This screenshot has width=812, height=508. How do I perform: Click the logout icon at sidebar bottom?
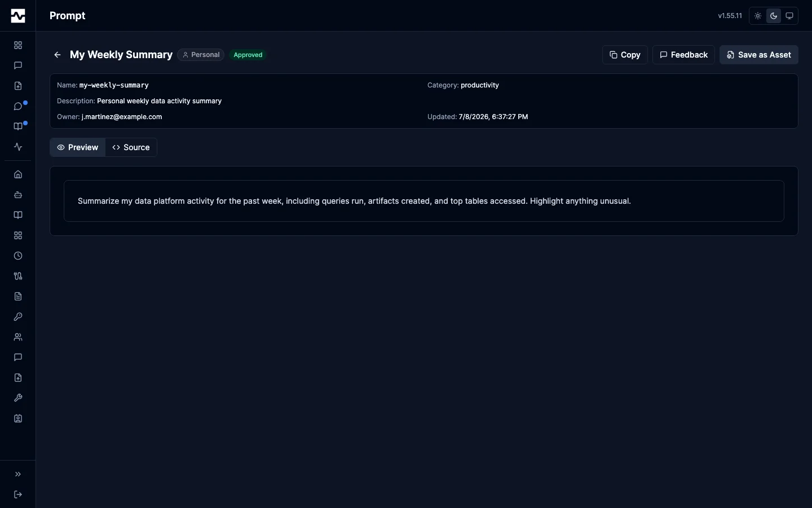click(x=18, y=494)
